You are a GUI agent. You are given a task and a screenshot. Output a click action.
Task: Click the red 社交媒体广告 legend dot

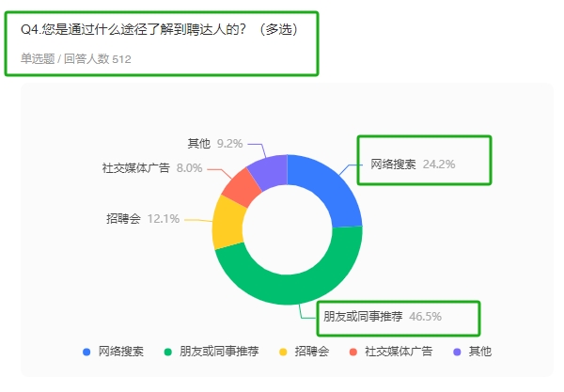coord(353,352)
